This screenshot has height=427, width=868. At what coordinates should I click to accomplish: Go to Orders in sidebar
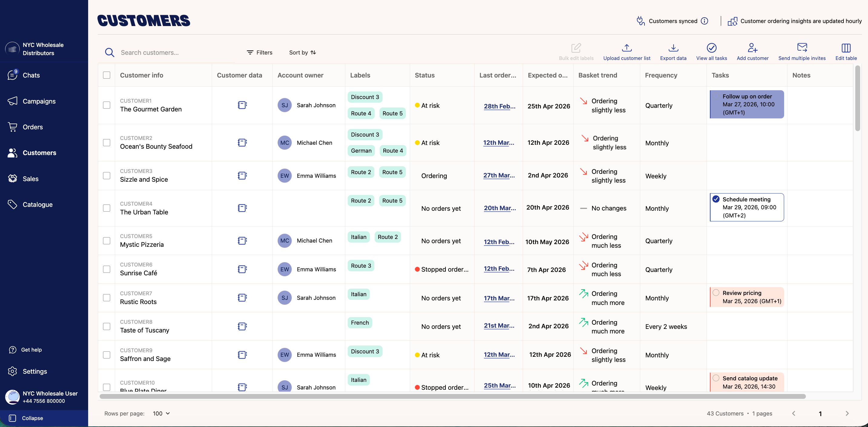click(32, 127)
